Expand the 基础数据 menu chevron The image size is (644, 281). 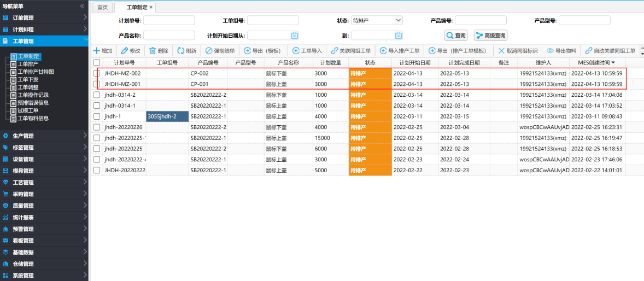[x=85, y=251]
